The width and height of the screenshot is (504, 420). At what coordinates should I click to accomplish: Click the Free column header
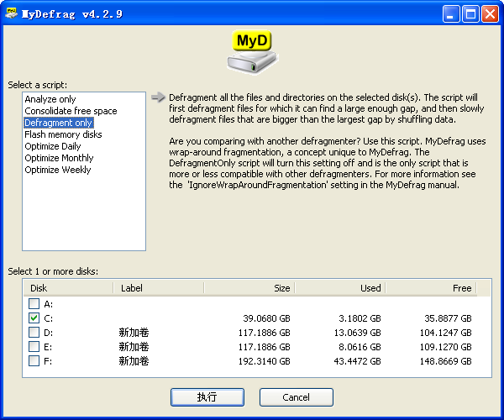[430, 288]
